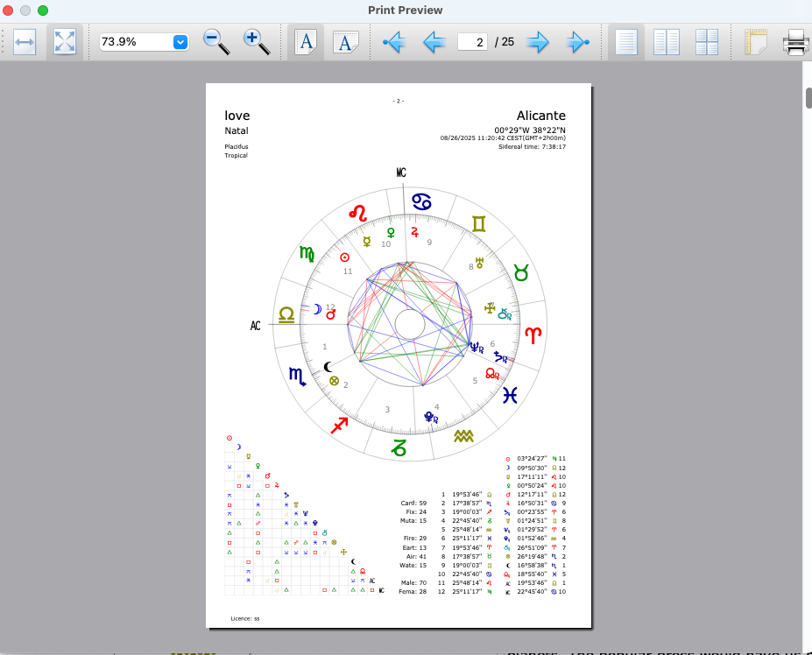Jump to the first page
Image resolution: width=812 pixels, height=655 pixels.
(393, 41)
